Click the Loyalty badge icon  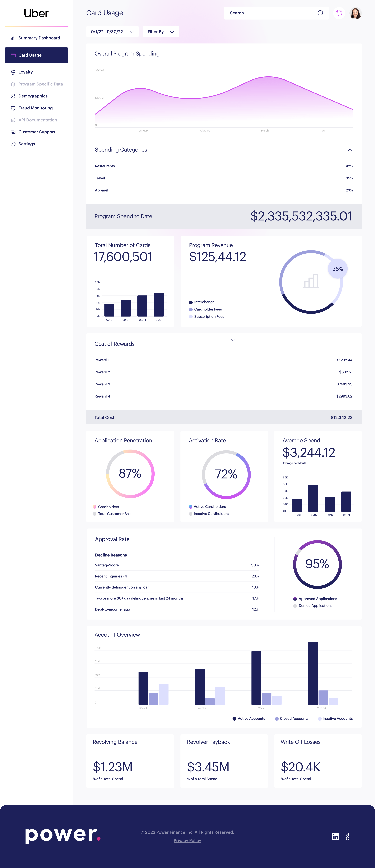13,72
